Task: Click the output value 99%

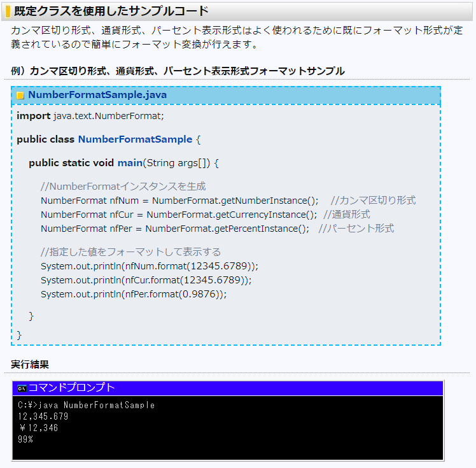Action: [25, 439]
